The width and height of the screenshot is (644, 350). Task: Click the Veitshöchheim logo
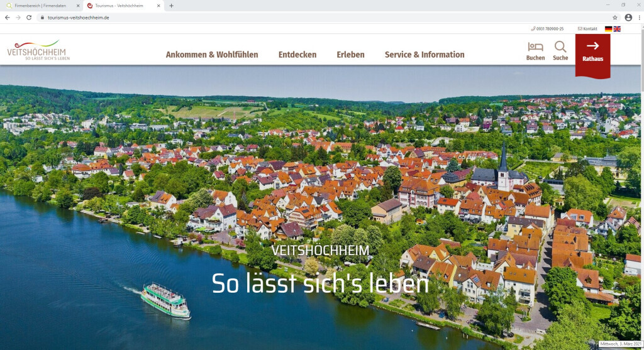tap(38, 51)
